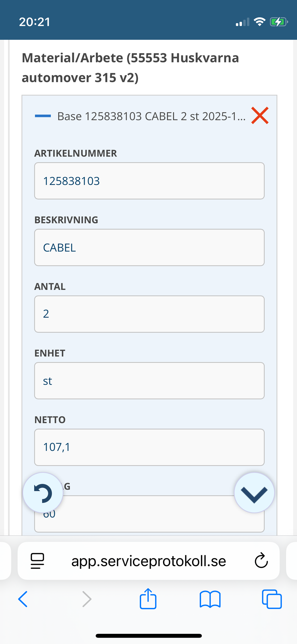Image resolution: width=297 pixels, height=644 pixels.
Task: Tap the floating down-chevron button
Action: [254, 493]
